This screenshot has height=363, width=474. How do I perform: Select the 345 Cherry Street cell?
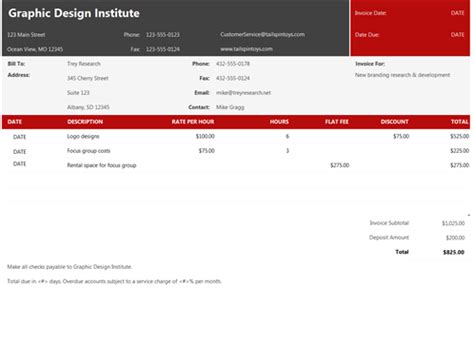(x=88, y=78)
